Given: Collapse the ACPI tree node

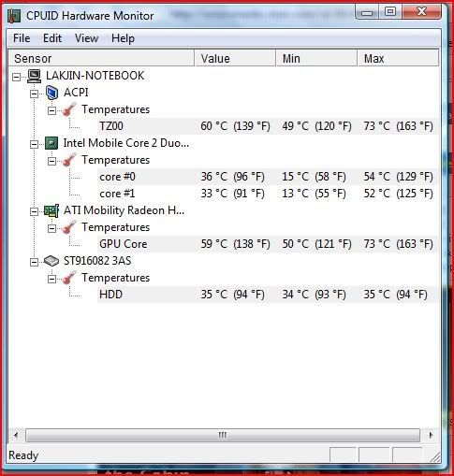Looking at the screenshot, I should [35, 94].
